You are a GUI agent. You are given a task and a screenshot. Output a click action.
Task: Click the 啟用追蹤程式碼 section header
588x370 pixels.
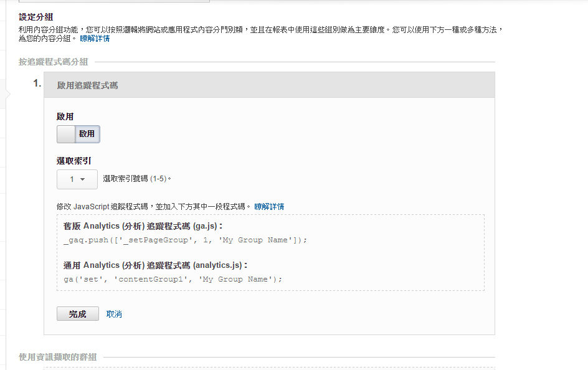(269, 85)
